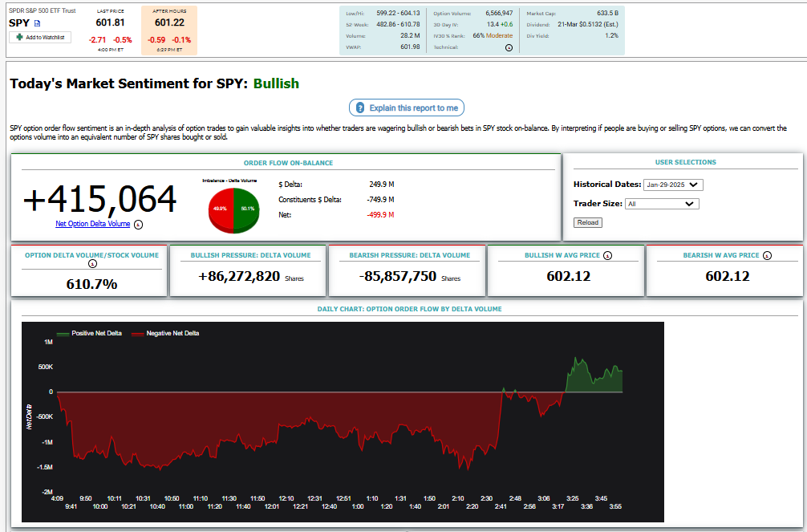Click the 4:09 time label on chart axis
The height and width of the screenshot is (532, 807).
[x=57, y=498]
